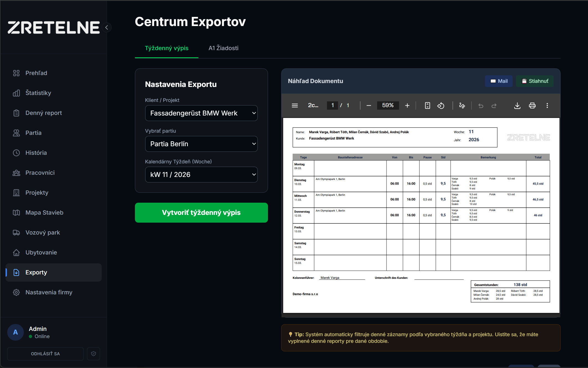588x368 pixels.
Task: Open the Kalendárny Týždeň dropdown
Action: [x=201, y=175]
